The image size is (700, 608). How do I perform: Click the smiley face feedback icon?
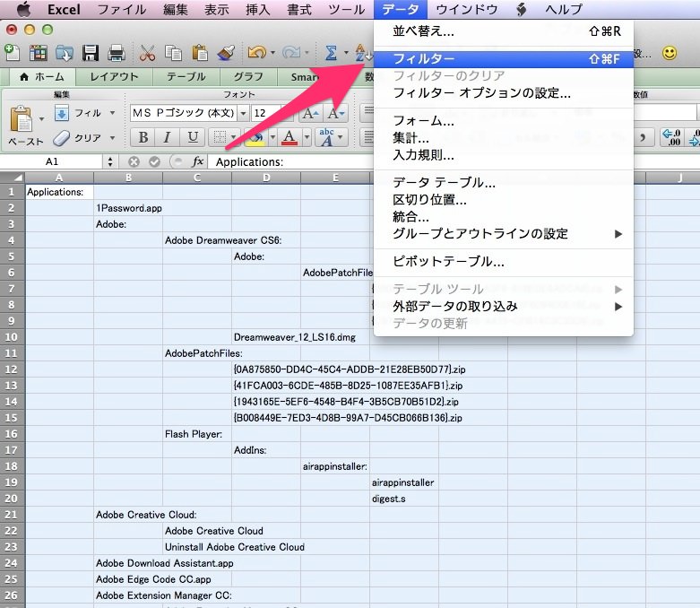point(670,53)
